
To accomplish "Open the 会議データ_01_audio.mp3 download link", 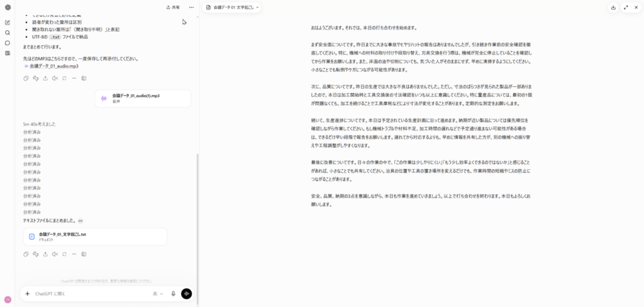I will (52, 66).
